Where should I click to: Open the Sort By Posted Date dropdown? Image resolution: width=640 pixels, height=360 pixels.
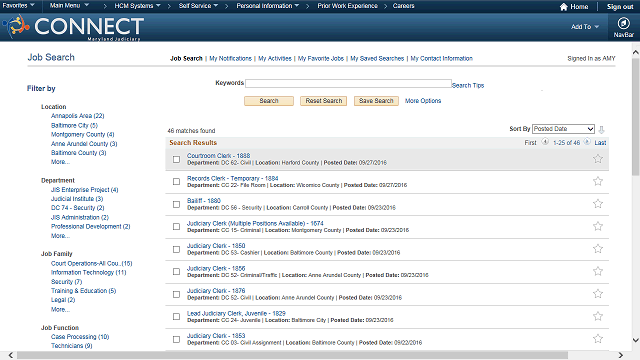pyautogui.click(x=563, y=129)
